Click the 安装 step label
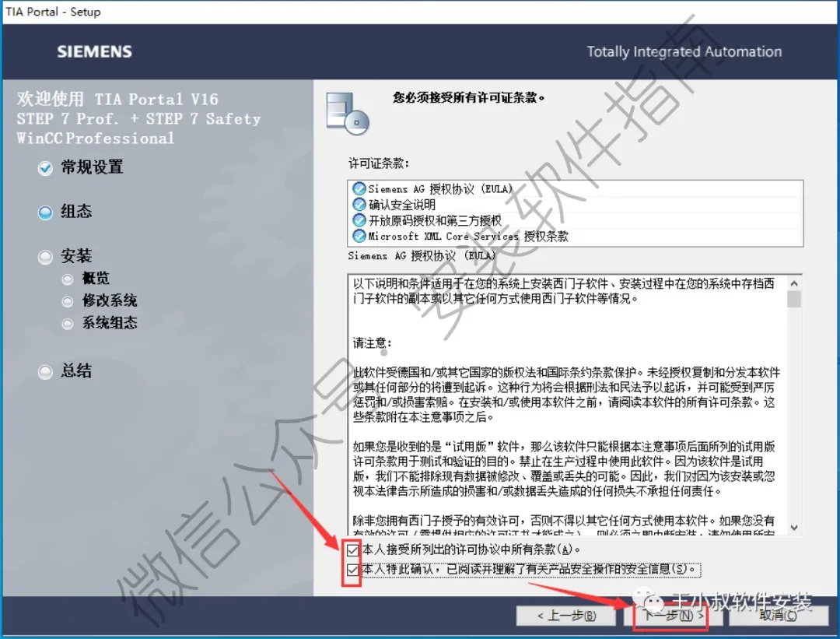Screen dimensions: 840x639 (76, 256)
